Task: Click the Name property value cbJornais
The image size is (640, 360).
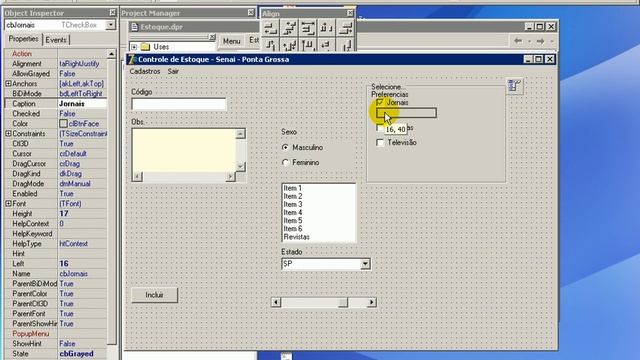Action: pyautogui.click(x=82, y=273)
